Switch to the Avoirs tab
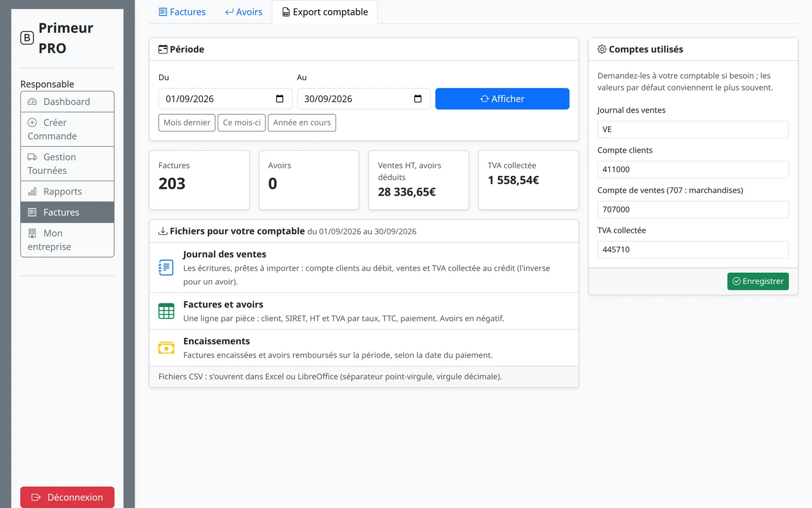This screenshot has height=508, width=812. click(244, 12)
